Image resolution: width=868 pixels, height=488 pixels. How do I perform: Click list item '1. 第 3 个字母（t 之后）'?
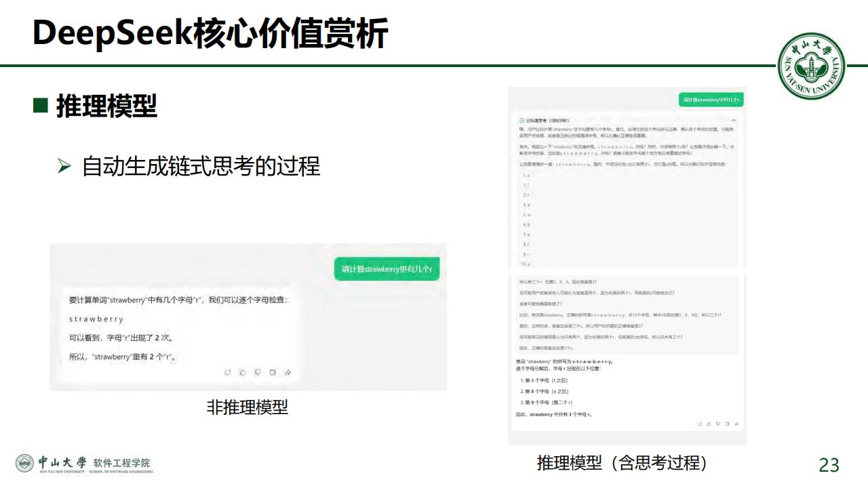pos(545,380)
